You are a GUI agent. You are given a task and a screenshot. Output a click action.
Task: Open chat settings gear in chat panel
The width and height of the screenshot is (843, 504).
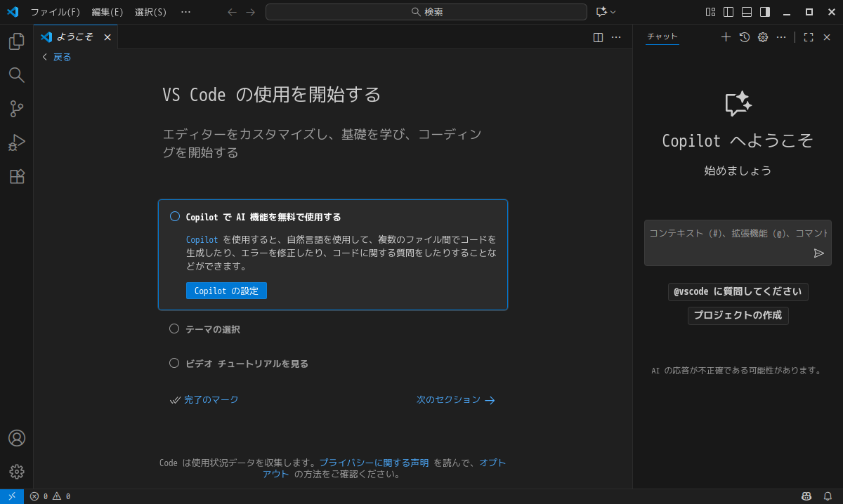[763, 37]
